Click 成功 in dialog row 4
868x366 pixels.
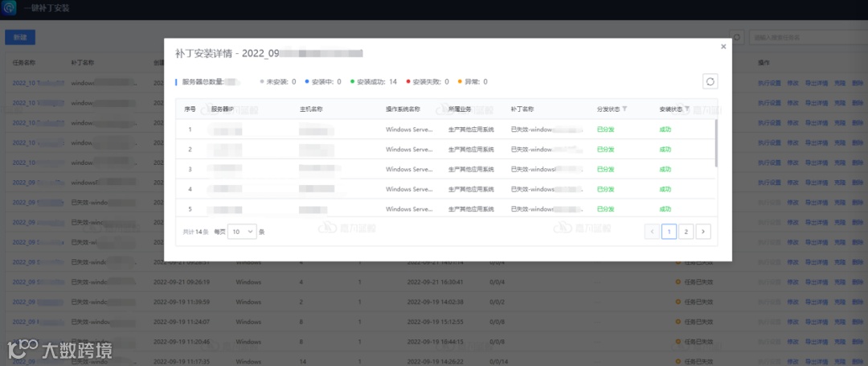[665, 189]
